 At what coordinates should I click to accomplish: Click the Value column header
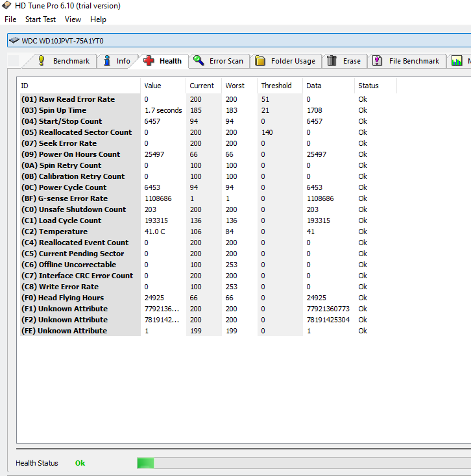(x=163, y=86)
